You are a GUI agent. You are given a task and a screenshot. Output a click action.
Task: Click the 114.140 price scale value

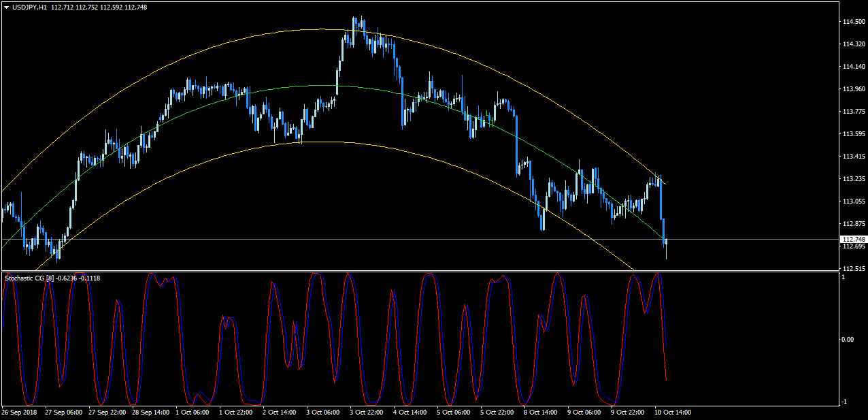coord(853,67)
